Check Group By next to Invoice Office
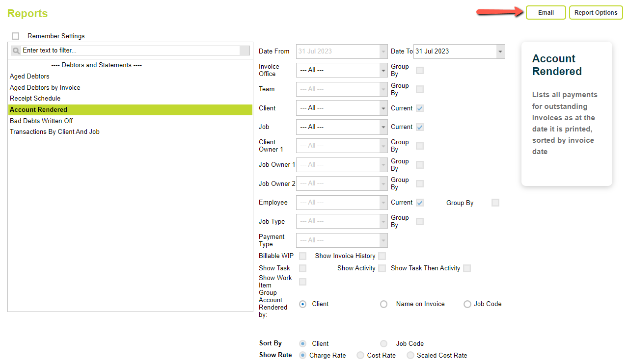 (x=420, y=70)
